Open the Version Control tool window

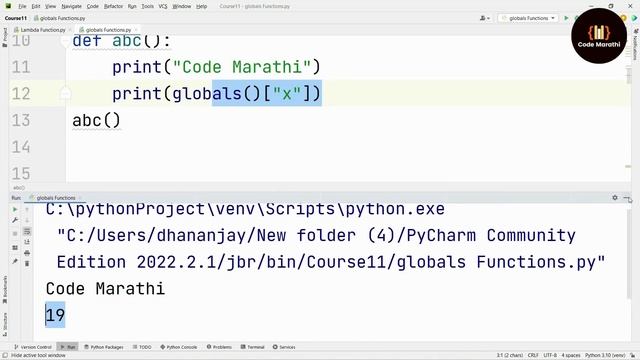(x=33, y=347)
